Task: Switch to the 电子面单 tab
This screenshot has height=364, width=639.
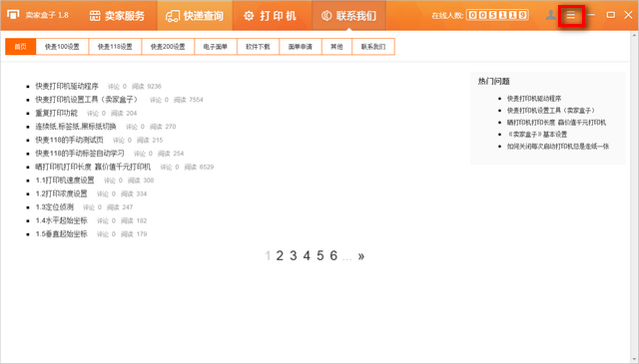Action: [216, 47]
